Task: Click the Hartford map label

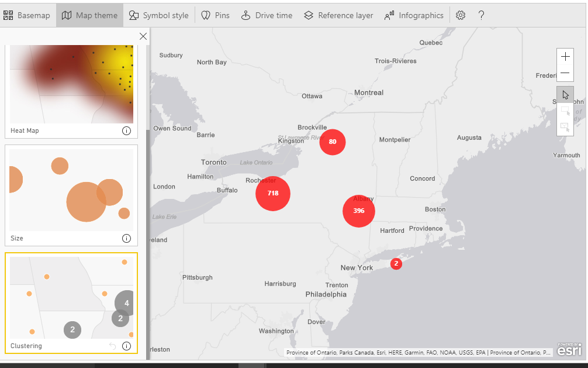Action: (392, 231)
